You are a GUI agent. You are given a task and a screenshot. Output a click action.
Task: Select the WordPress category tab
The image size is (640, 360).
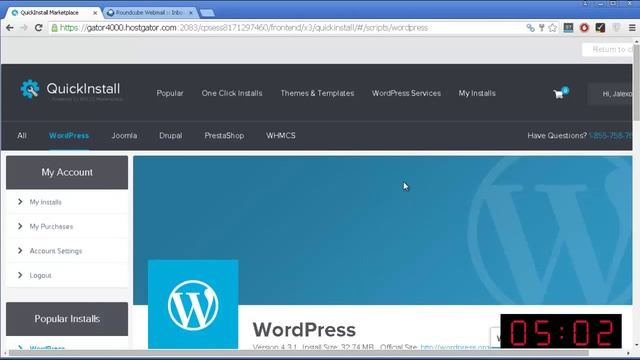69,136
